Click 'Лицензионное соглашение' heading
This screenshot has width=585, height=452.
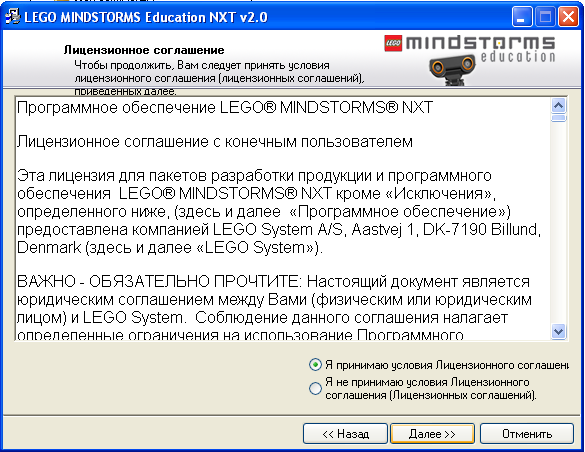click(144, 50)
